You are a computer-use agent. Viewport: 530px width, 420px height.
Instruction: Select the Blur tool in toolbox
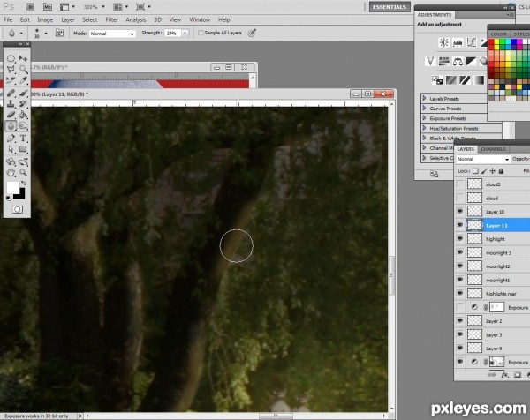click(11, 126)
